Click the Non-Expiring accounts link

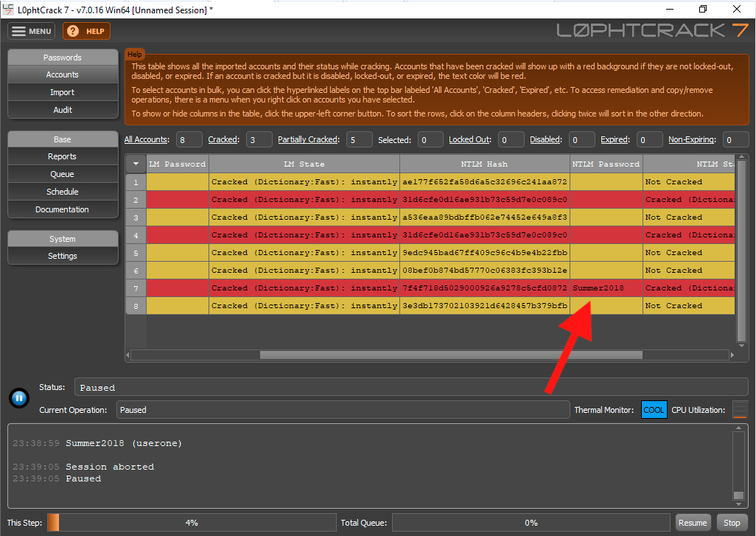693,139
